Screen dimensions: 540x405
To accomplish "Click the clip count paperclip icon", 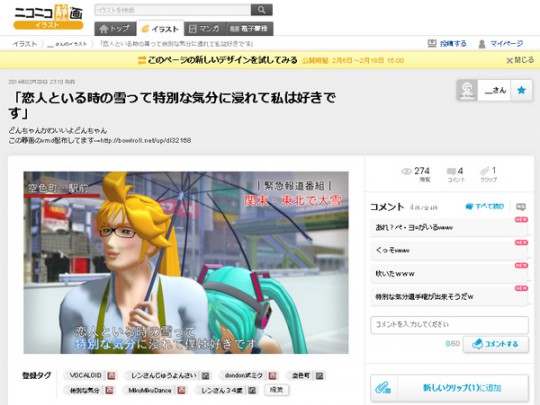I will click(485, 171).
